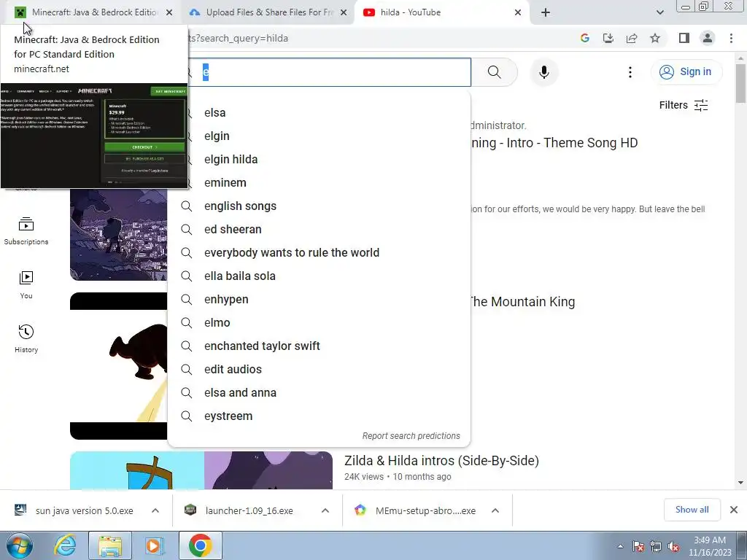Toggle the Chrome side panel
The image size is (747, 560).
[x=684, y=38]
